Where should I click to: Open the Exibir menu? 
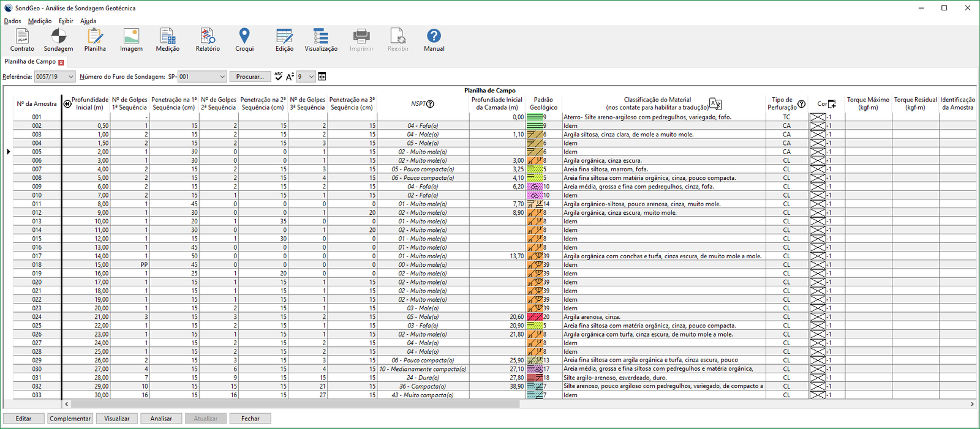pos(66,21)
